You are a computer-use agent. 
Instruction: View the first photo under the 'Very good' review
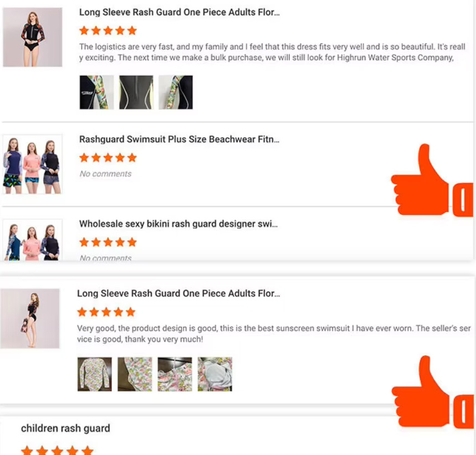[95, 374]
